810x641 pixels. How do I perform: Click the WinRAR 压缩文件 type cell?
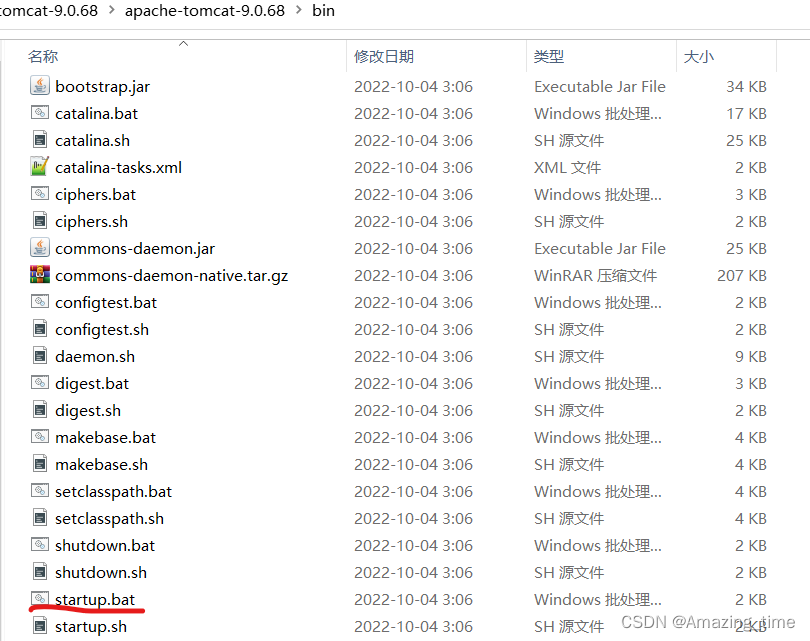(x=596, y=275)
